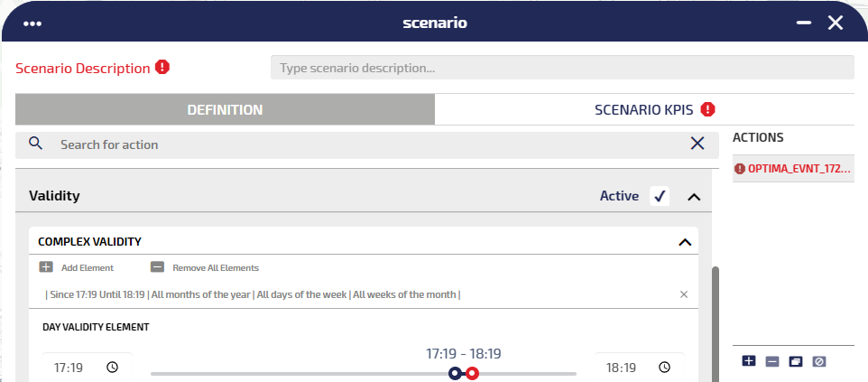
Task: Open the start time clock picker
Action: coord(112,368)
